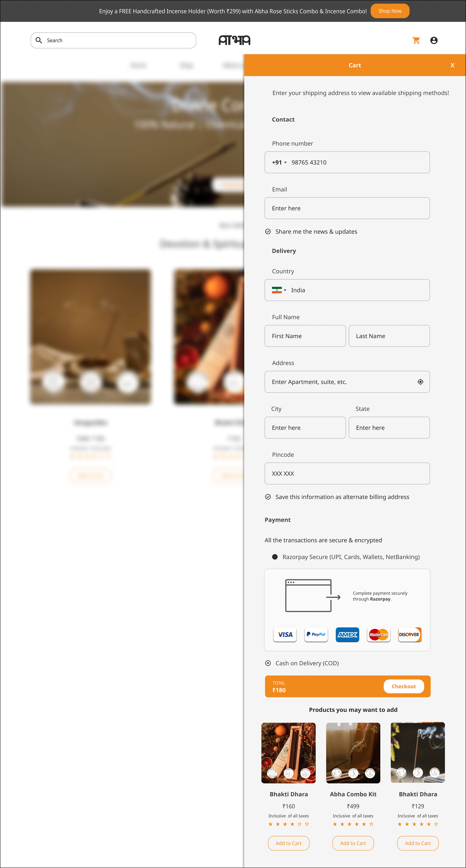
Task: Open the Abha Combo Kit product image
Action: click(x=353, y=753)
